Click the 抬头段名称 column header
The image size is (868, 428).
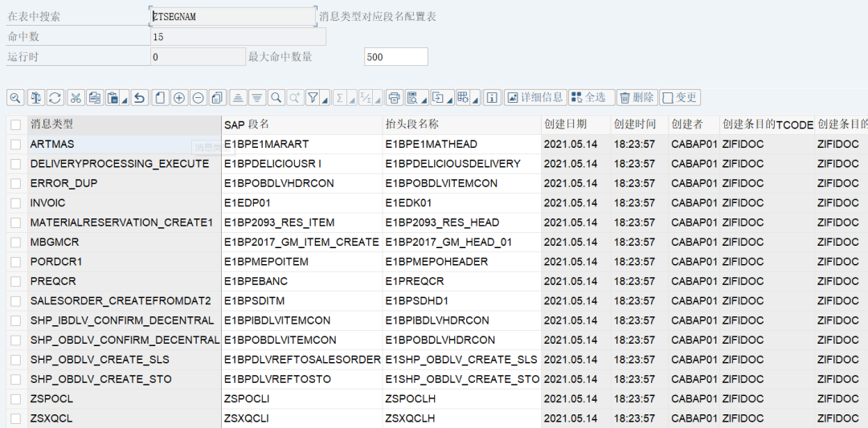point(461,124)
